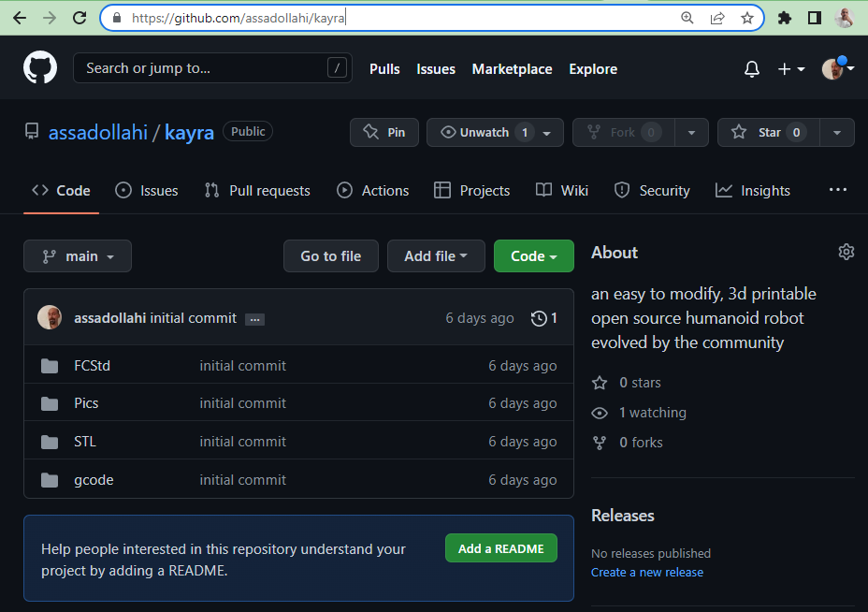
Task: Open Unwatch dropdown arrow
Action: tap(547, 133)
